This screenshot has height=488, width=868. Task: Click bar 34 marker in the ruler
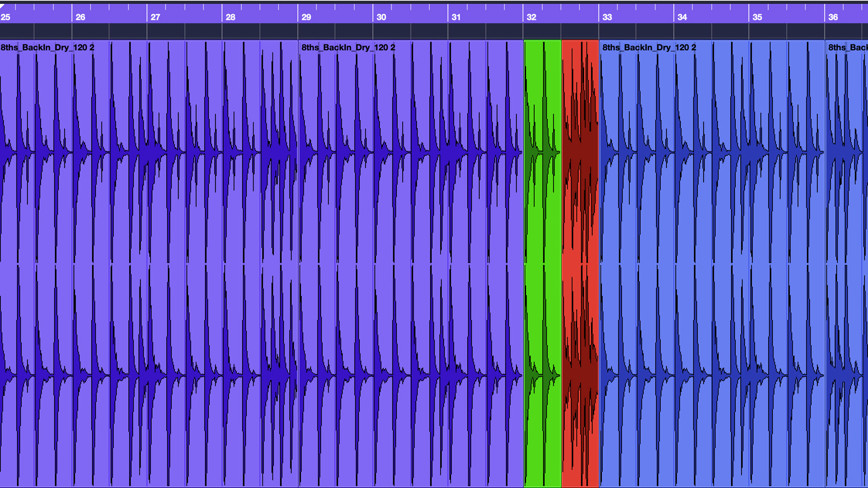(x=682, y=17)
